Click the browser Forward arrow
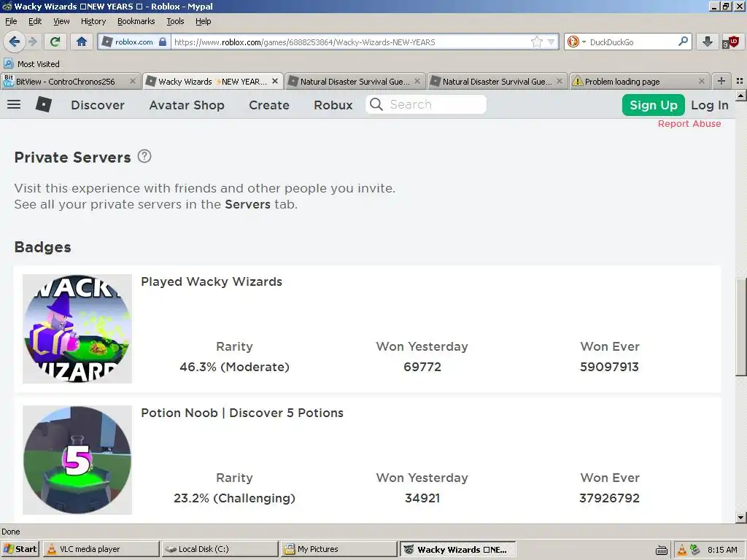The width and height of the screenshot is (747, 560). click(x=33, y=42)
